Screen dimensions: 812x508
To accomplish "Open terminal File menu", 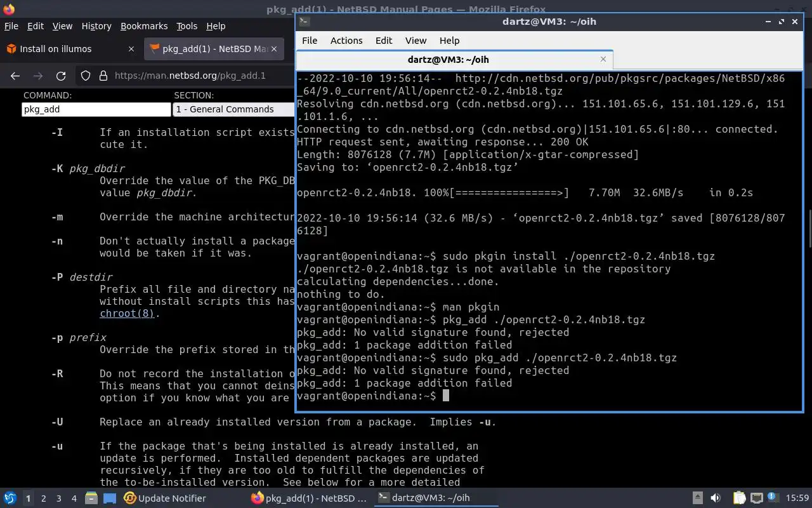I will click(310, 40).
